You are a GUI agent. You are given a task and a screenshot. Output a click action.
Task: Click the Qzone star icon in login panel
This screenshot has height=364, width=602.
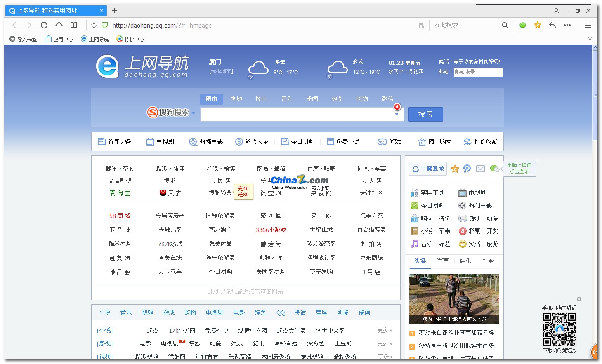click(x=455, y=169)
